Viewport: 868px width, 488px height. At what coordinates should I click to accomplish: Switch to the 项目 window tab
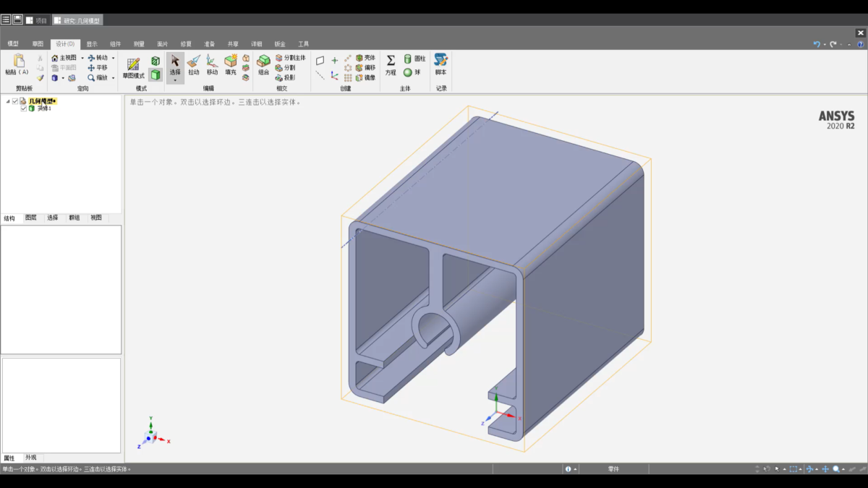tap(37, 20)
